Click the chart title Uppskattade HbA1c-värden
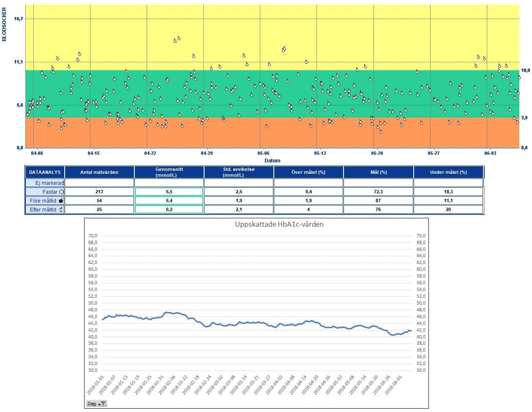Viewport: 532px width, 412px height. 279,224
